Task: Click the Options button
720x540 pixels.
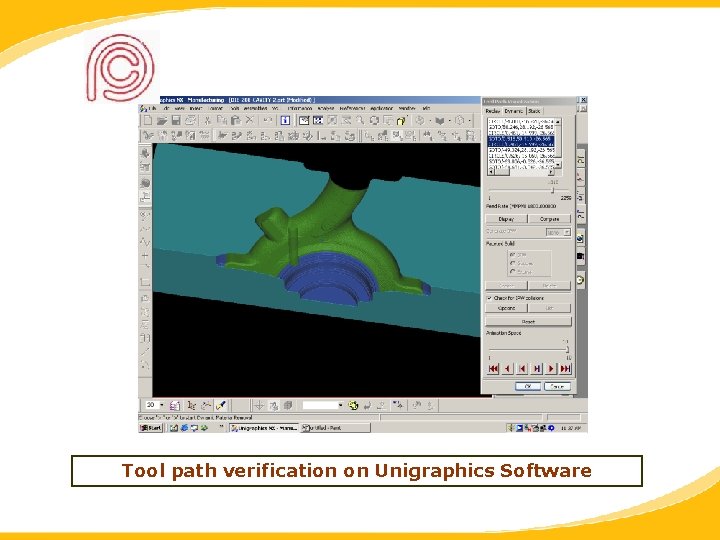Action: click(x=506, y=308)
